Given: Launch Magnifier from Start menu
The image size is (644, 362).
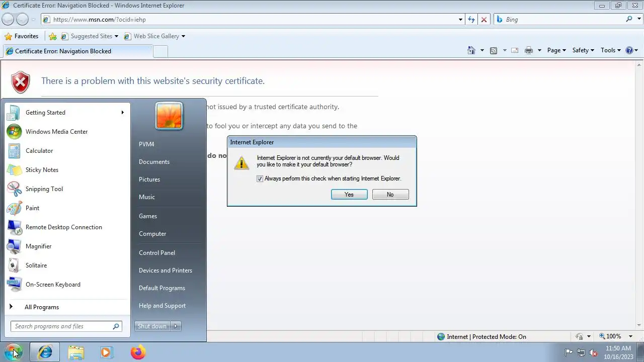Looking at the screenshot, I should click(x=66, y=246).
